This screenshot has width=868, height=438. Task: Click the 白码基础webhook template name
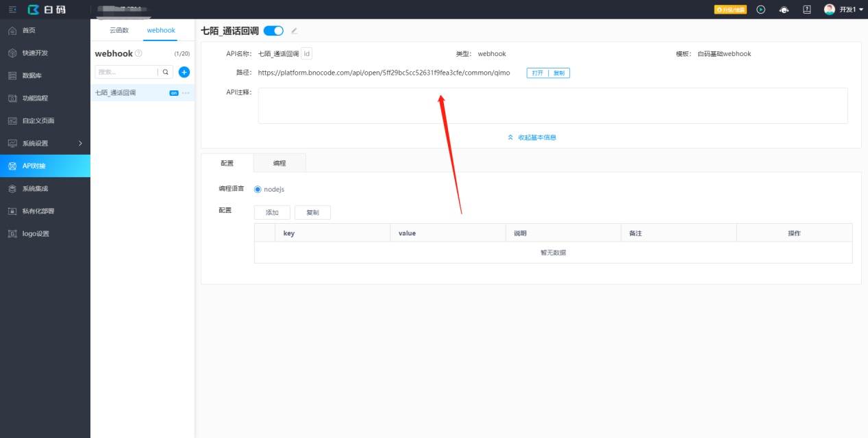pyautogui.click(x=724, y=54)
